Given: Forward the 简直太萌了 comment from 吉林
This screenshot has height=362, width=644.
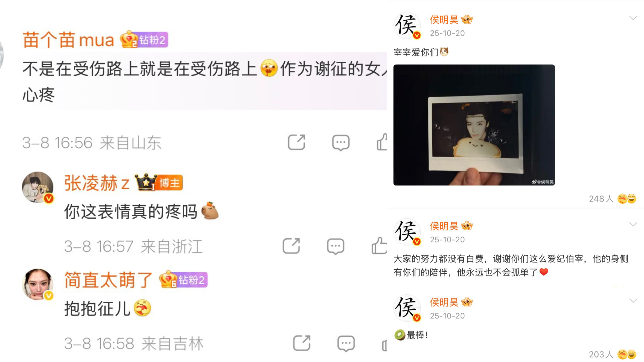Looking at the screenshot, I should coord(302,343).
